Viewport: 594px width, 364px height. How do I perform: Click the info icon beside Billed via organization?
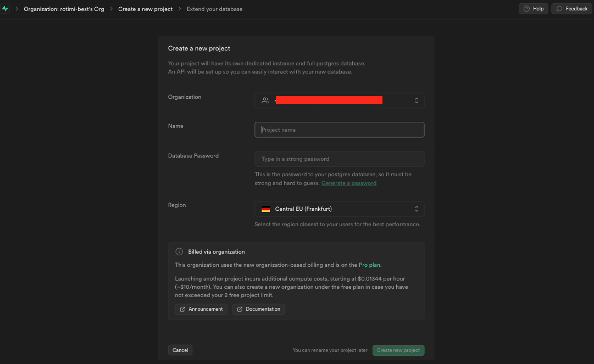179,251
